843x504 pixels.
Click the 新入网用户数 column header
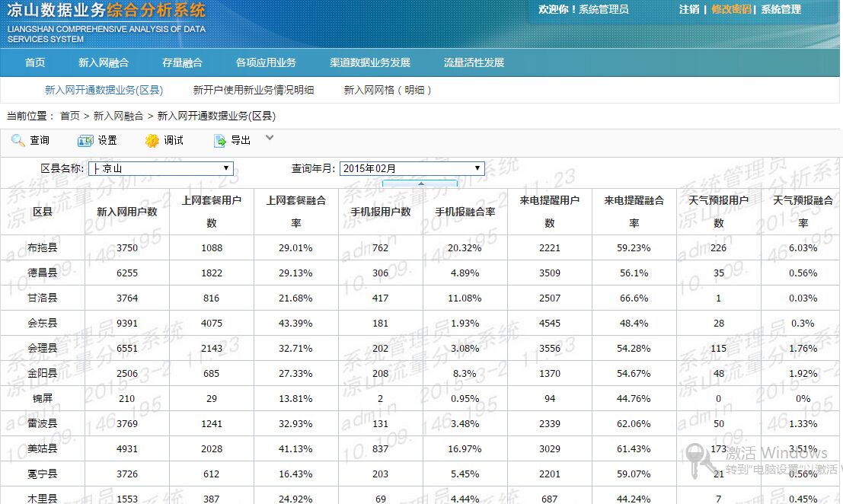pyautogui.click(x=127, y=212)
